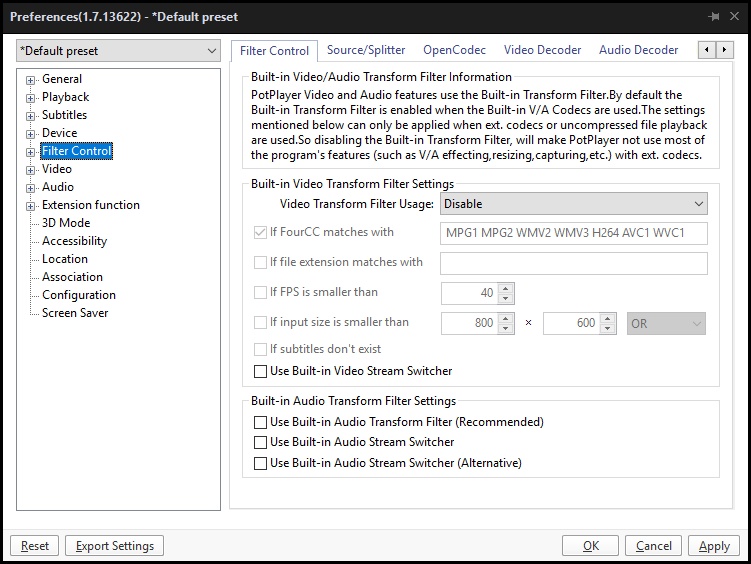
Task: Toggle 'If file extension matches with' checkbox
Action: [x=260, y=262]
